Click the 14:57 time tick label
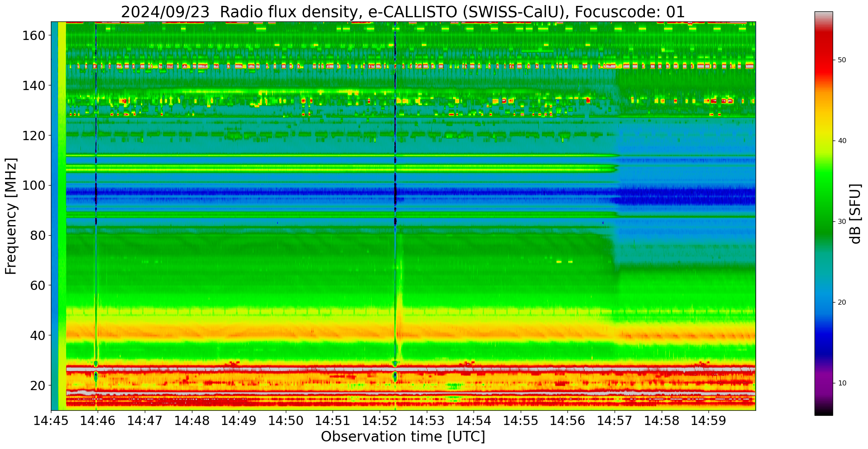This screenshot has width=868, height=449. (x=615, y=420)
